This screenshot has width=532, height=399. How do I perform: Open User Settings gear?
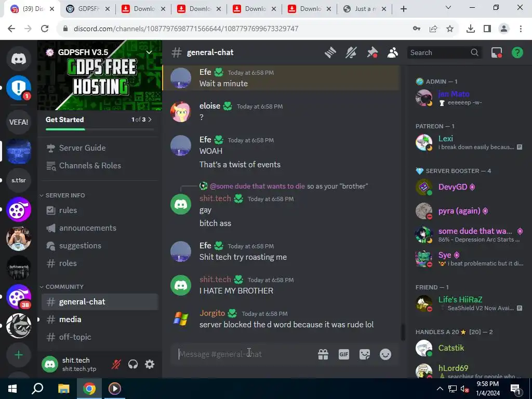tap(150, 364)
